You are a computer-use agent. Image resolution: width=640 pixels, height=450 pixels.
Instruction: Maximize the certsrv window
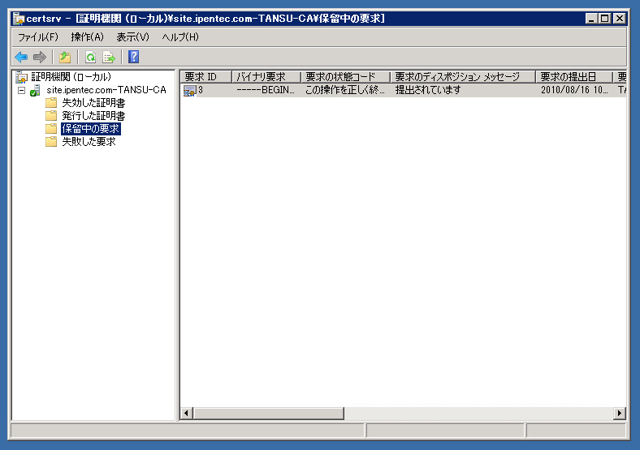(x=605, y=18)
